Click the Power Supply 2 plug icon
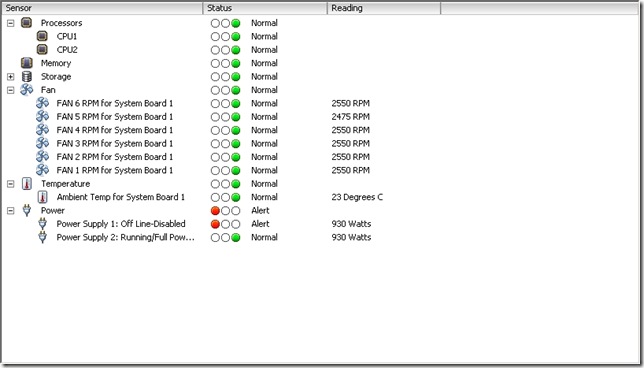This screenshot has height=368, width=644. click(x=42, y=237)
